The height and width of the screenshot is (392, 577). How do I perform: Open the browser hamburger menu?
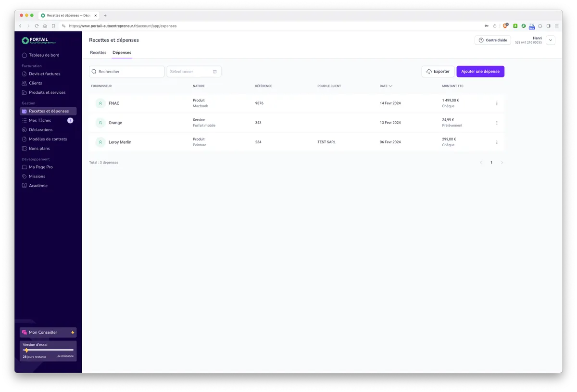pyautogui.click(x=557, y=26)
